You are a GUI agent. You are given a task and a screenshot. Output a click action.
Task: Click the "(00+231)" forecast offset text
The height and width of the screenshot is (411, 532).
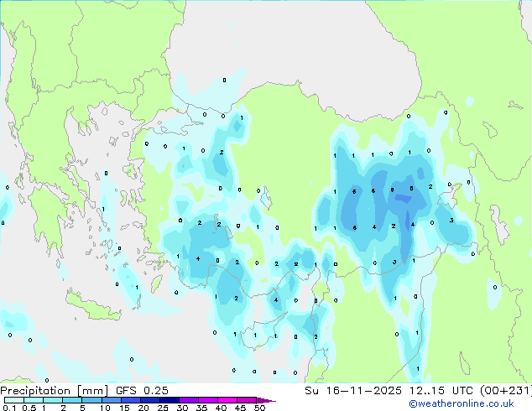point(506,391)
